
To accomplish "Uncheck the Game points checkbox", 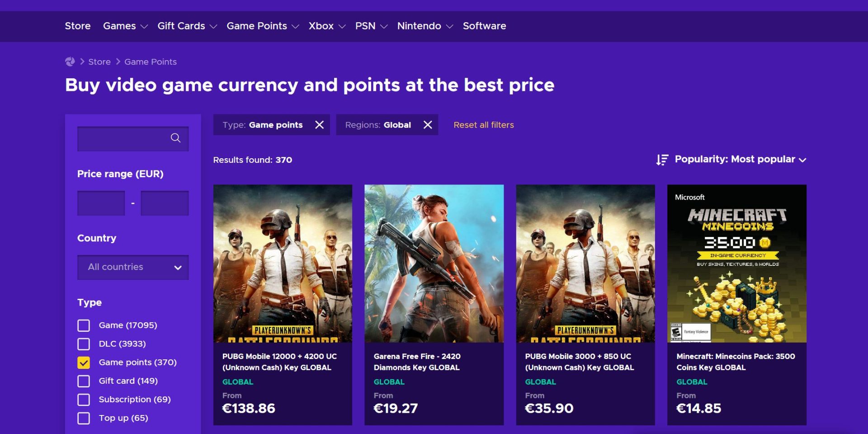I will coord(84,363).
